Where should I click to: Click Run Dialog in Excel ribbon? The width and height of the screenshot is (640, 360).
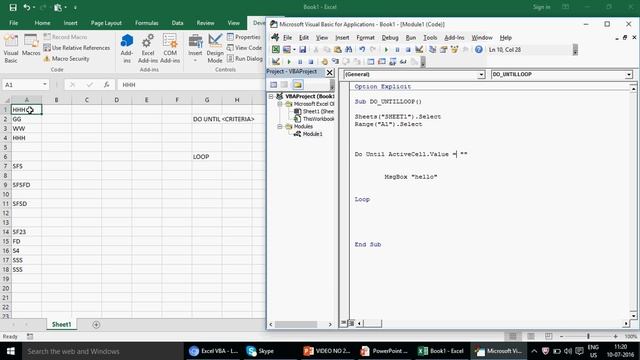click(x=245, y=58)
